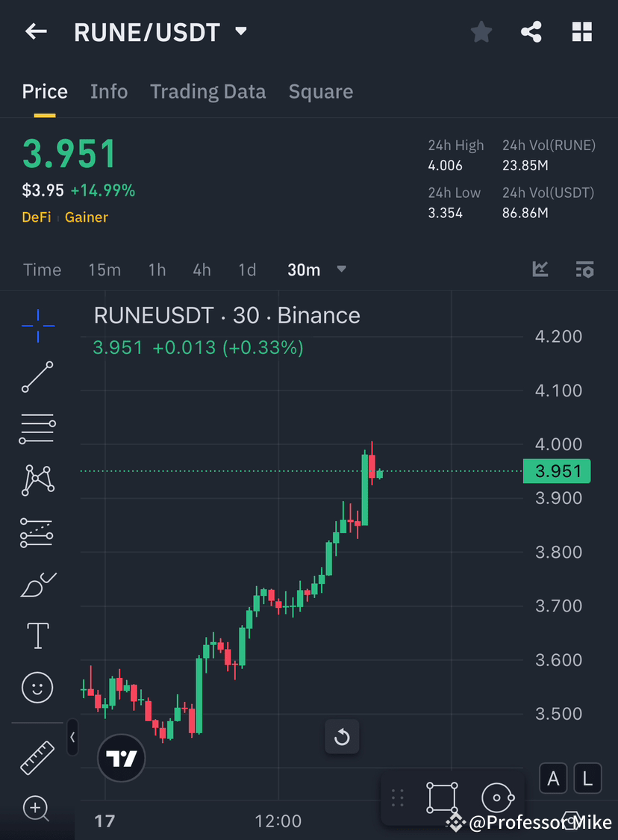
Task: Select the ruler measurement tool
Action: tap(37, 756)
